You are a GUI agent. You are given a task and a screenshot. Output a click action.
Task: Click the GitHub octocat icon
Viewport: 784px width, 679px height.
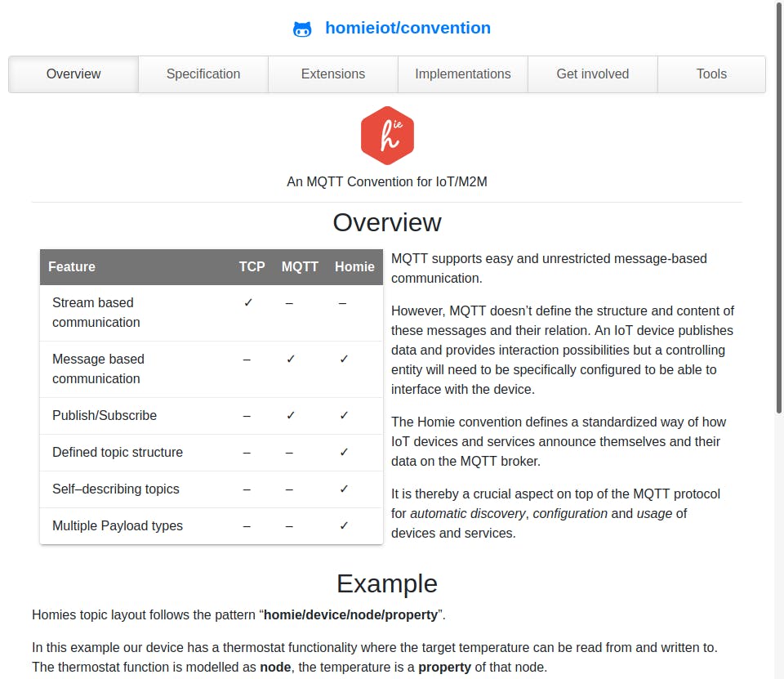pyautogui.click(x=302, y=29)
